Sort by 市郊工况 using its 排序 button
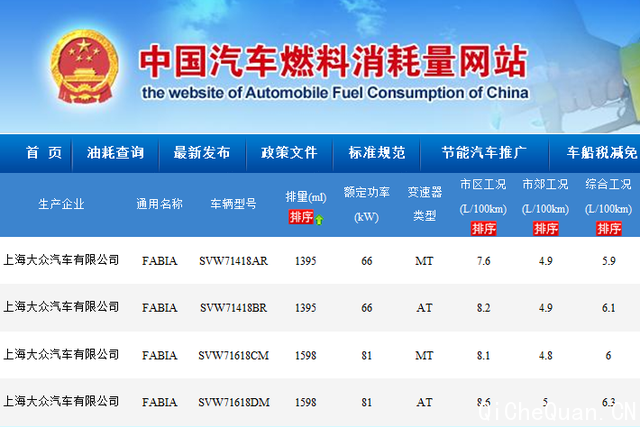Image resolution: width=640 pixels, height=427 pixels. click(546, 228)
